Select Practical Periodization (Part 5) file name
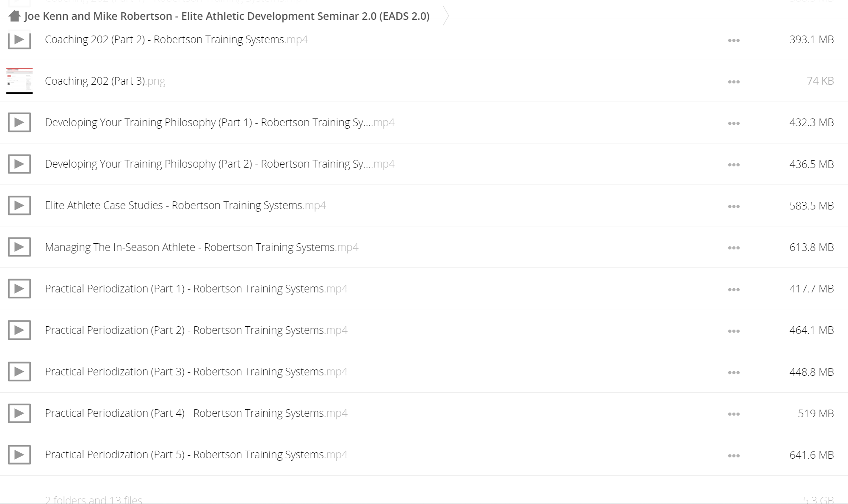 [196, 454]
